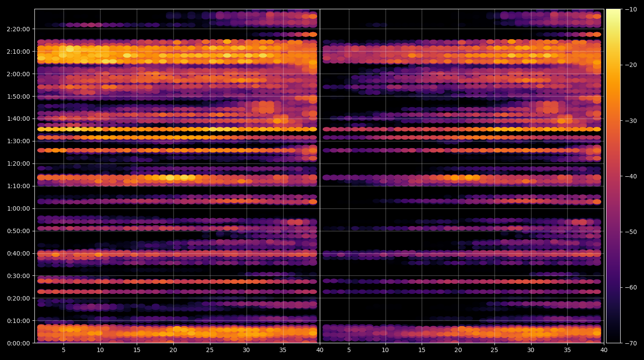Pick the 0:30:00 time axis label

19,276
